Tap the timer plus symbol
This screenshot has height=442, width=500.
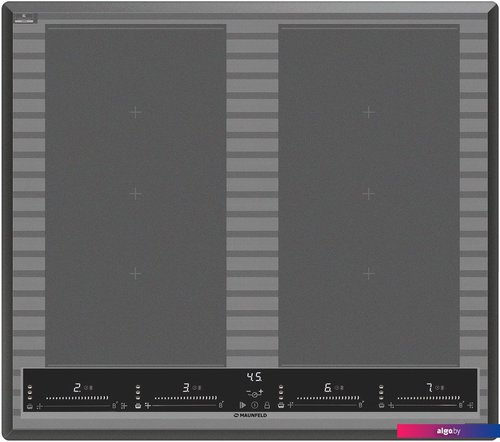point(261,391)
